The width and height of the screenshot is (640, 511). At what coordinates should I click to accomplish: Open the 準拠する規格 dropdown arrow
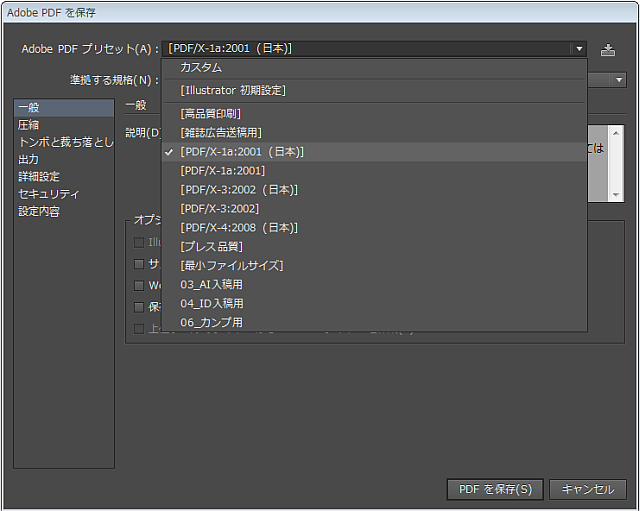[x=619, y=80]
